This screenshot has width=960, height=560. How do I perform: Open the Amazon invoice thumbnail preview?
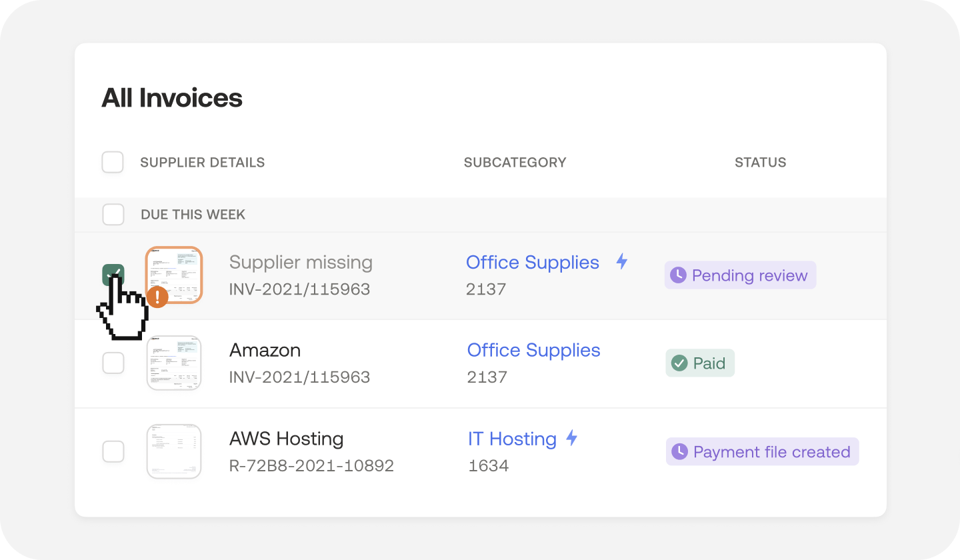[x=174, y=363]
